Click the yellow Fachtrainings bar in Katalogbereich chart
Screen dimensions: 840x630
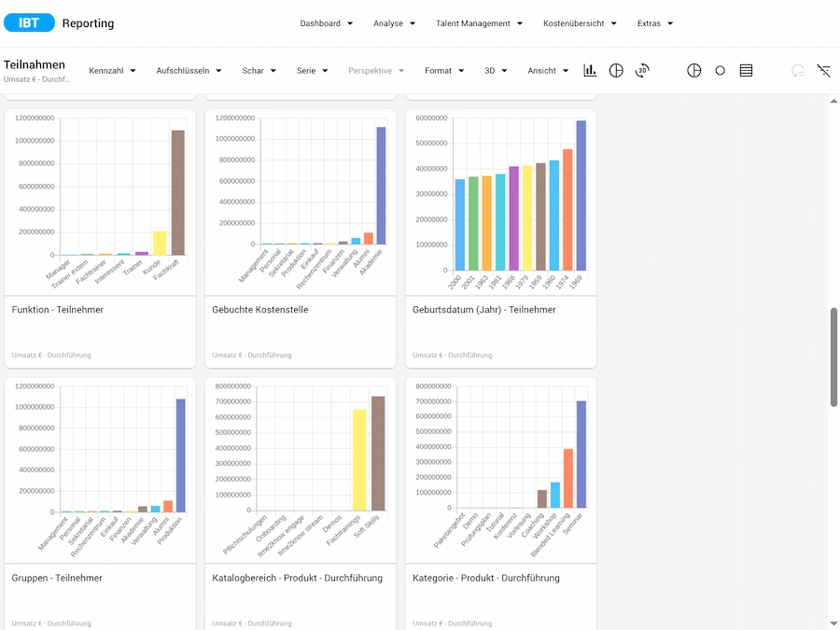click(x=359, y=460)
